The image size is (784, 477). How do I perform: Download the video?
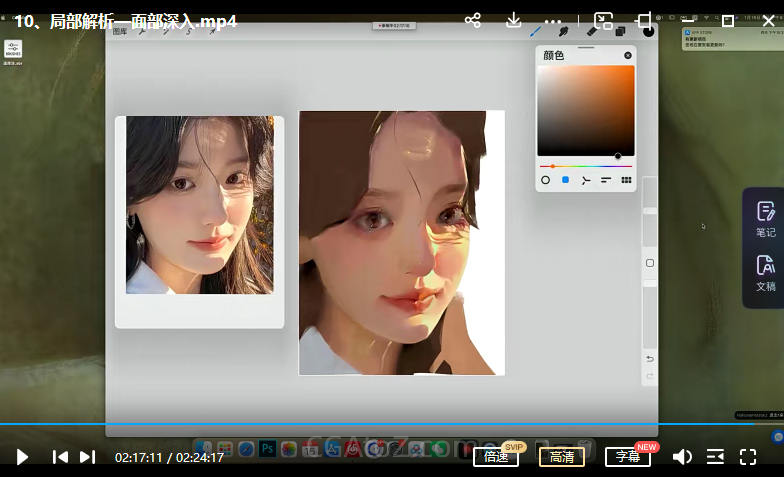[x=513, y=21]
